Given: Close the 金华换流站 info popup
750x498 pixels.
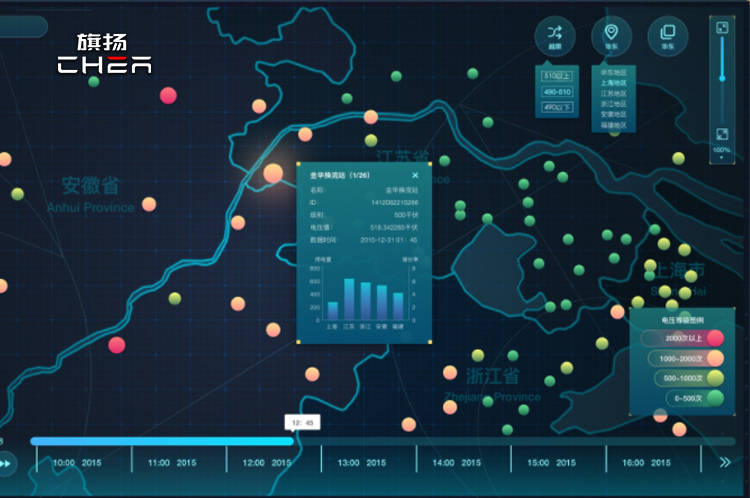Looking at the screenshot, I should (415, 175).
